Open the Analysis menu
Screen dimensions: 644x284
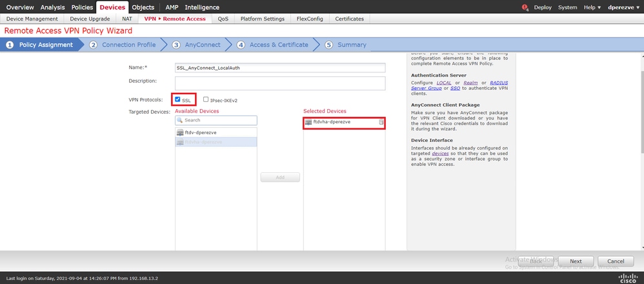52,7
